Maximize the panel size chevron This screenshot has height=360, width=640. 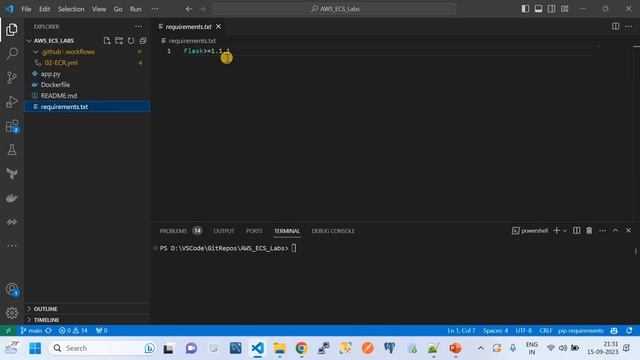click(x=615, y=231)
